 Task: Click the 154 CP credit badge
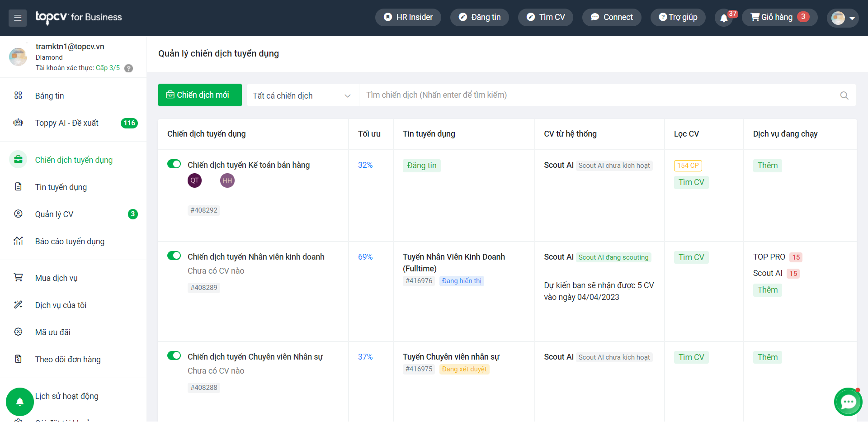click(688, 166)
